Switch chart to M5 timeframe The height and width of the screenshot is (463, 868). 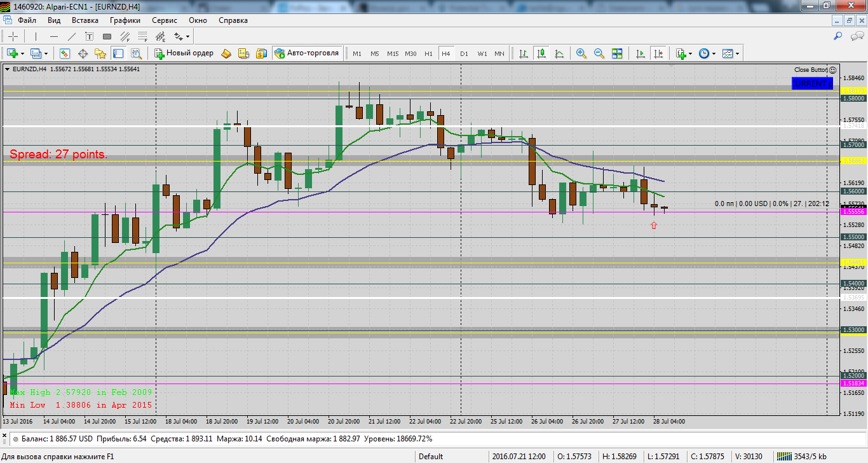[375, 53]
